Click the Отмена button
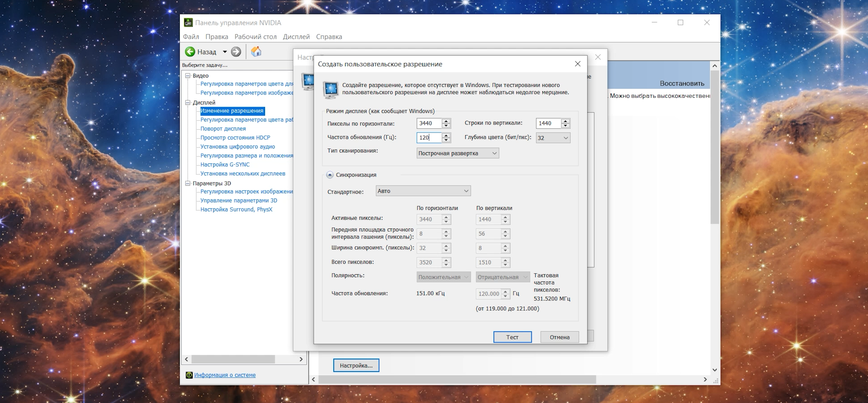 pyautogui.click(x=559, y=337)
